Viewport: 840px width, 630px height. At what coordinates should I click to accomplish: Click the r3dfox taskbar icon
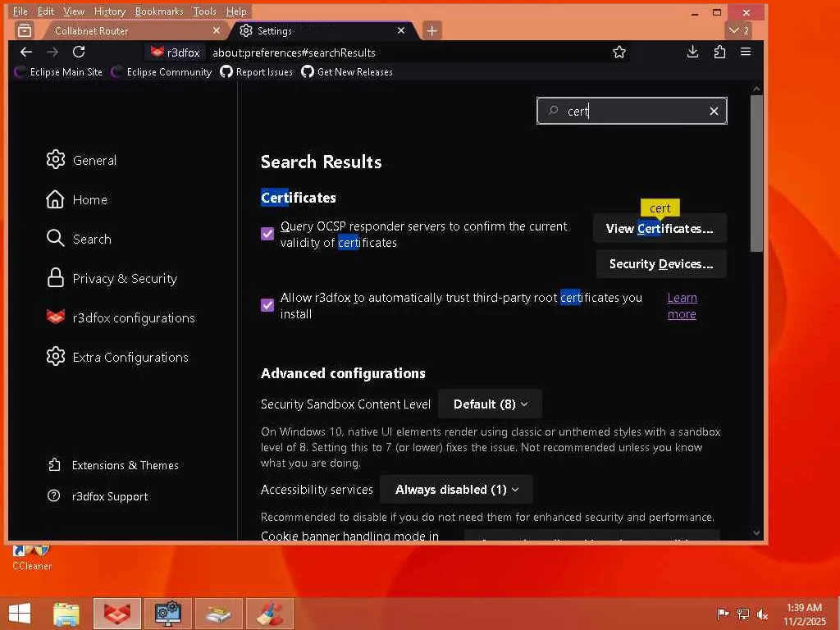tap(117, 614)
